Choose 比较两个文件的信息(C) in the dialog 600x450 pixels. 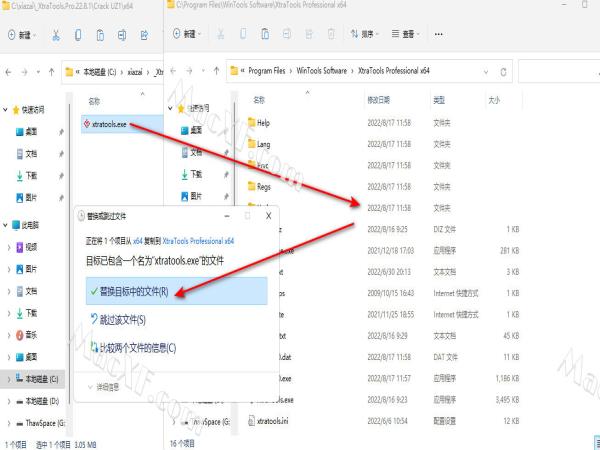pyautogui.click(x=133, y=347)
